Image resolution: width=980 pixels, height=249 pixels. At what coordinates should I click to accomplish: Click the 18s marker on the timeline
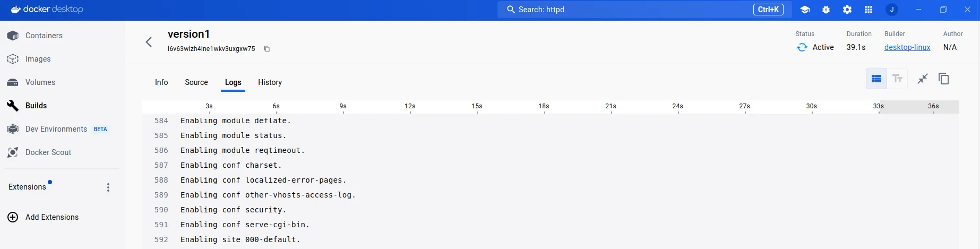click(x=544, y=107)
